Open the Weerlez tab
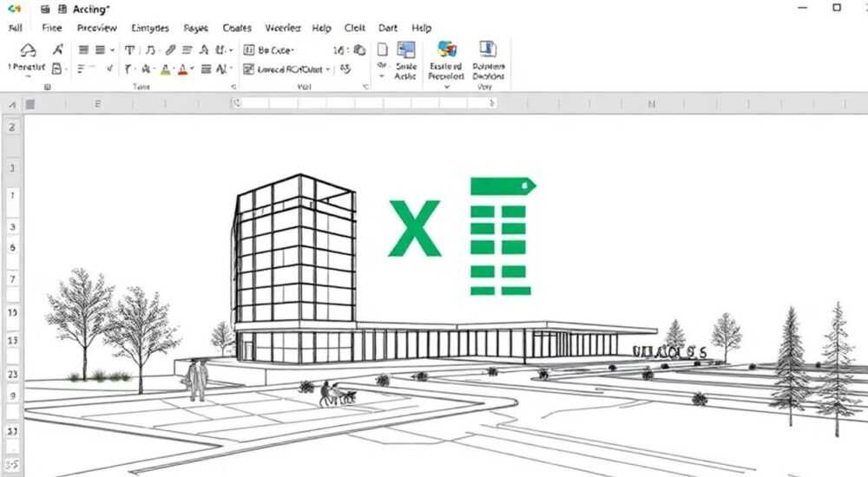The image size is (868, 477). [x=283, y=28]
